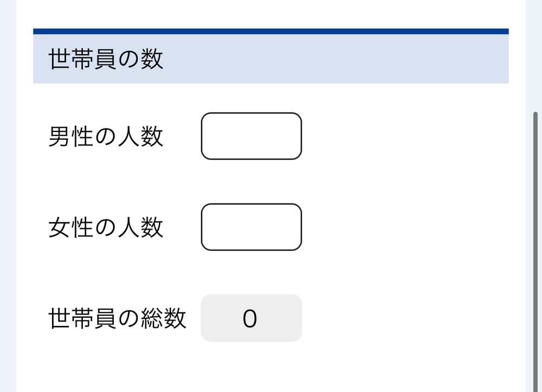Click the 世帯員の総数 label text
This screenshot has height=392, width=542.
[x=117, y=318]
